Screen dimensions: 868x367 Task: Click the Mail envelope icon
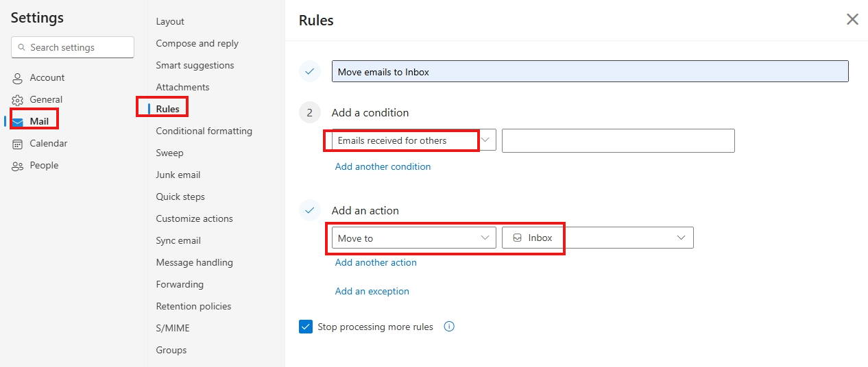click(x=18, y=122)
